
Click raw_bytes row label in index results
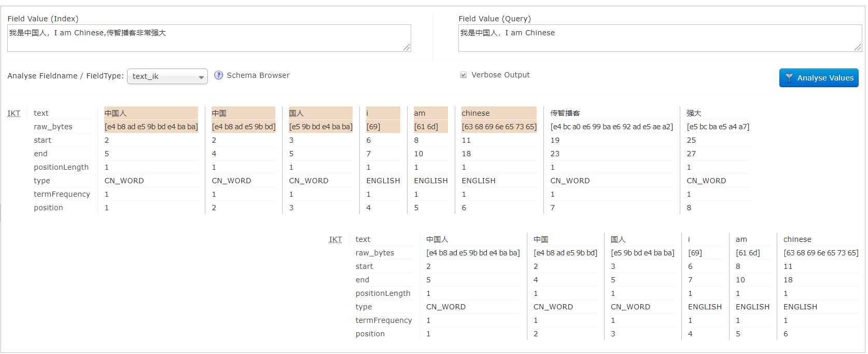pos(53,127)
